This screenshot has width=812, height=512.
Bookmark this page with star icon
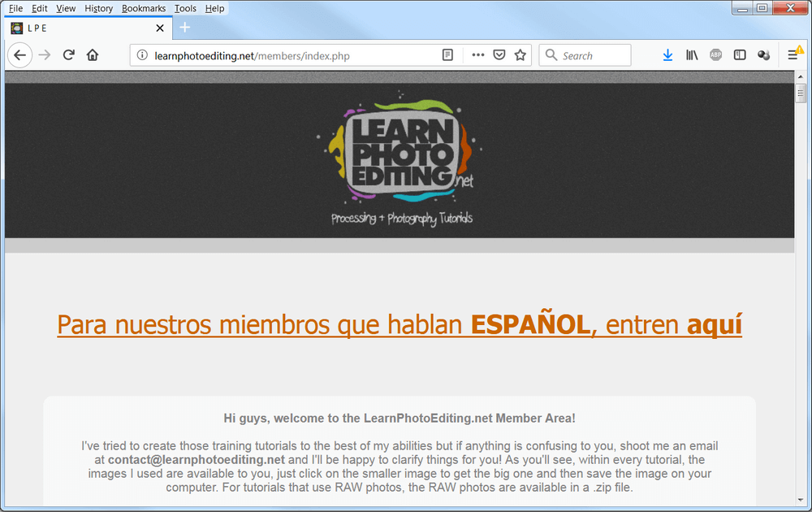[x=520, y=55]
